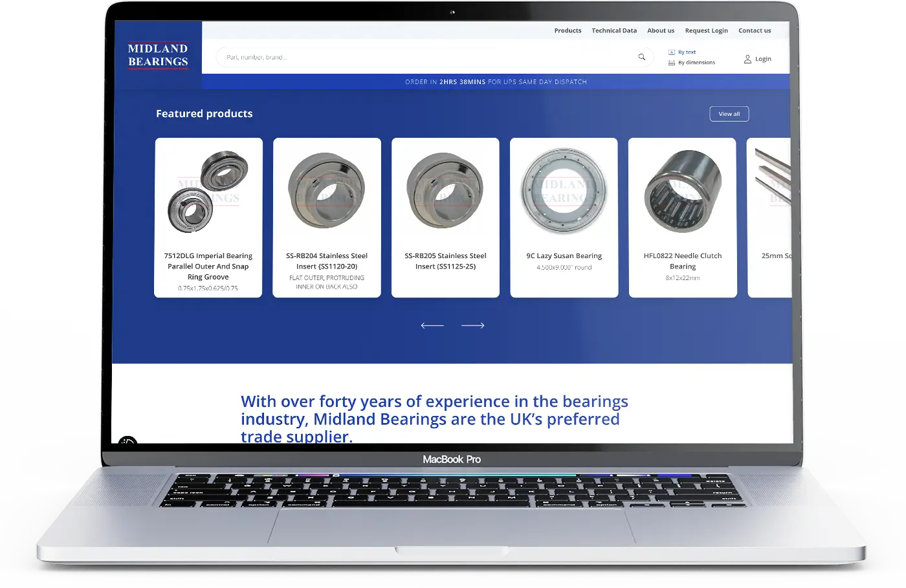
Task: Click the user profile Login icon
Action: [747, 59]
